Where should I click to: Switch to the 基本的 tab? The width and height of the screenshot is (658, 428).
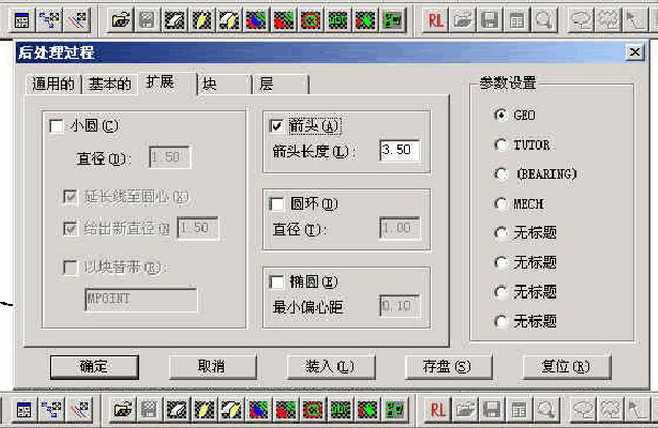pos(110,84)
